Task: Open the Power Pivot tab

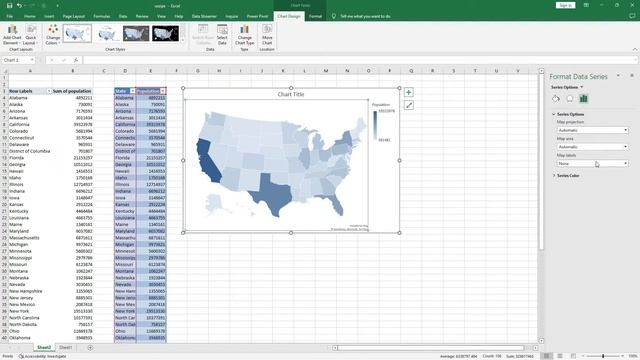Action: pos(257,16)
